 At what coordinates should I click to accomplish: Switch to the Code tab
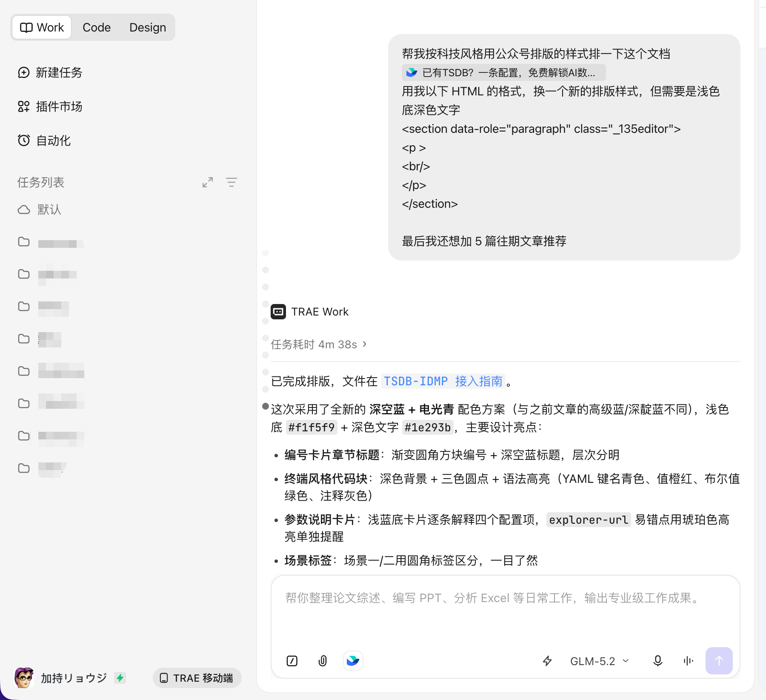[97, 27]
